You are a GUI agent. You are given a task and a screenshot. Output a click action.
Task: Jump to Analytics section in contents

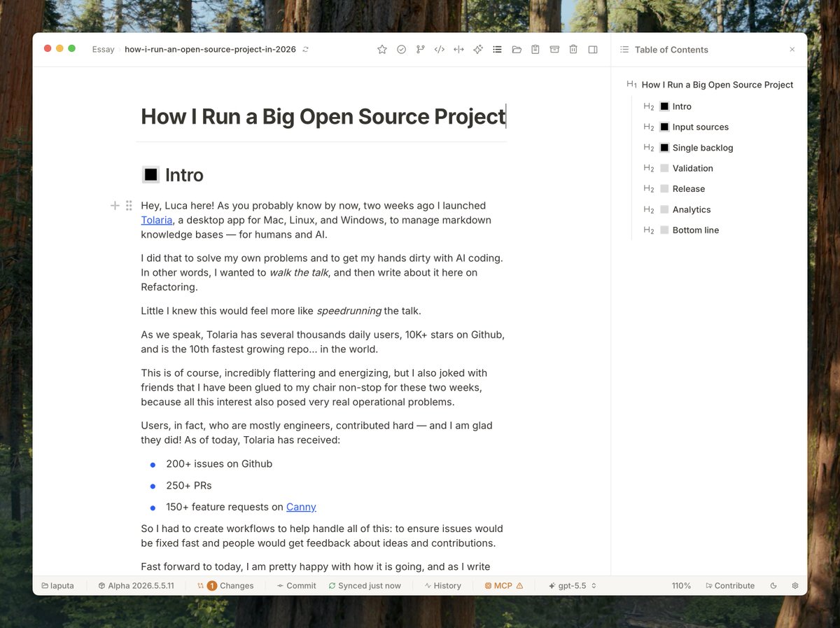coord(692,209)
